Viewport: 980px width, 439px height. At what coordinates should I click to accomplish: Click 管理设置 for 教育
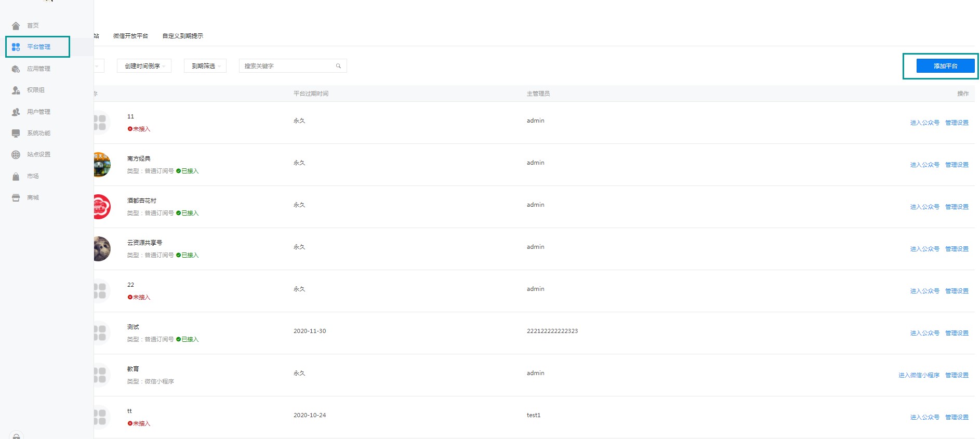(957, 375)
